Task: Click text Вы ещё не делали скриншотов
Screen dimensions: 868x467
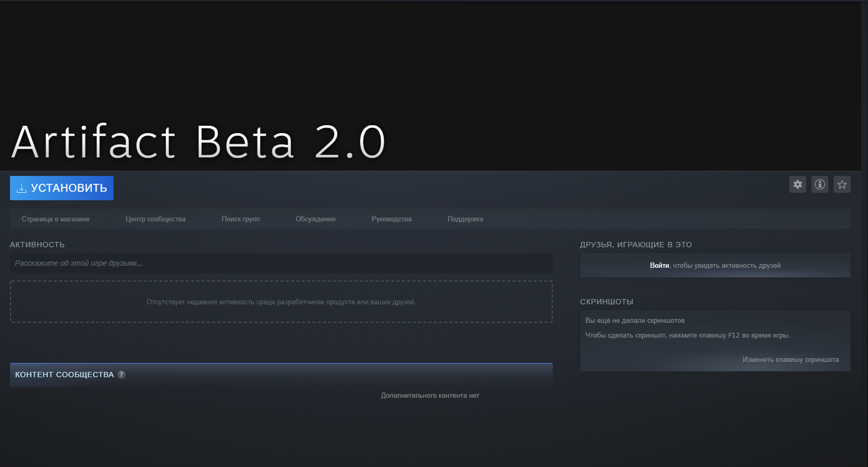Action: (635, 321)
